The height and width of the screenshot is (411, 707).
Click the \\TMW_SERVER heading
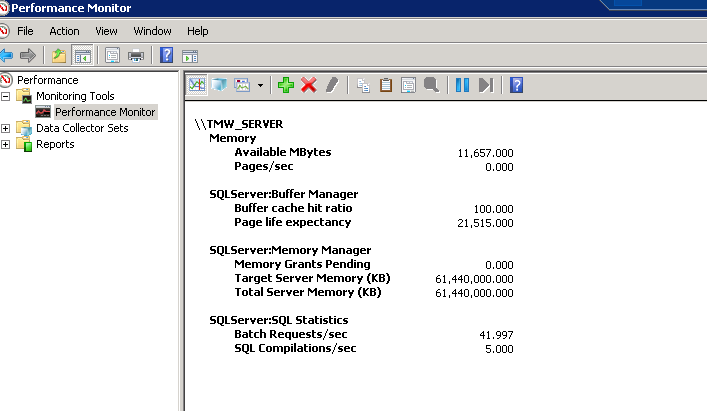(239, 124)
